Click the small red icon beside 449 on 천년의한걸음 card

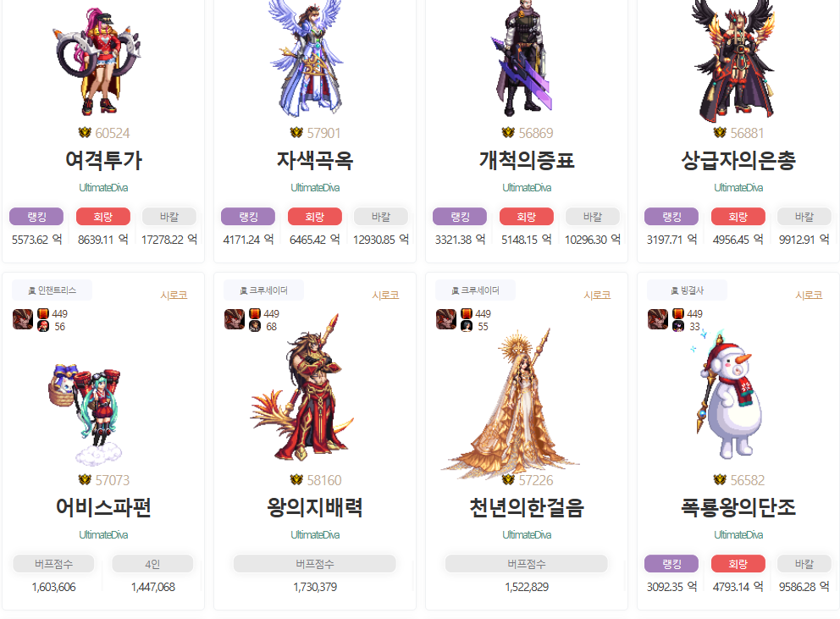click(x=467, y=313)
